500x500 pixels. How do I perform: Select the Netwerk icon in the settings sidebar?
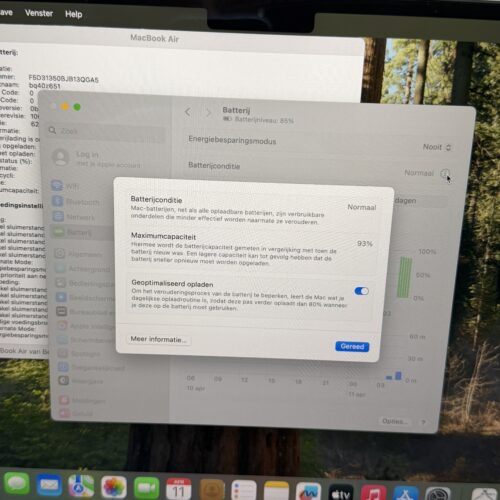[x=58, y=216]
